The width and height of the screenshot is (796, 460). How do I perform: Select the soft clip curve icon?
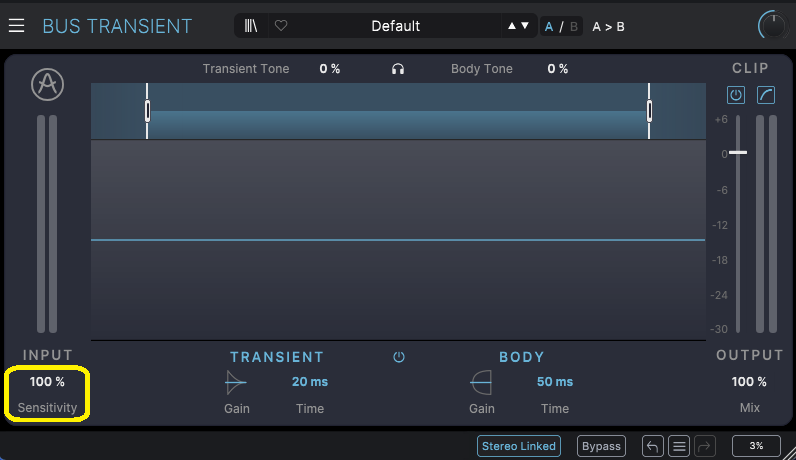[765, 95]
